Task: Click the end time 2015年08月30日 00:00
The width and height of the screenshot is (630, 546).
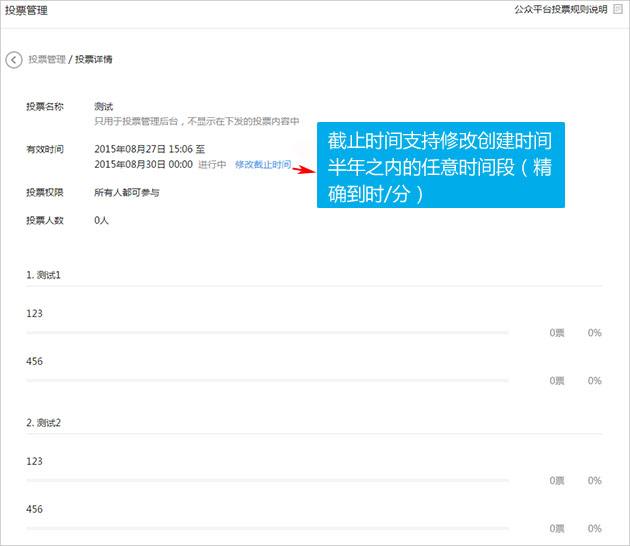Action: [x=143, y=164]
